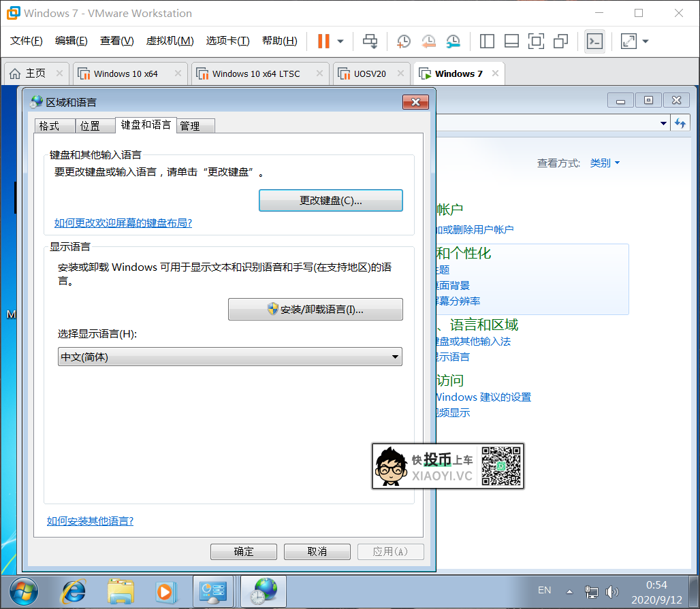
Task: Open the volume control in the system tray
Action: coord(612,591)
